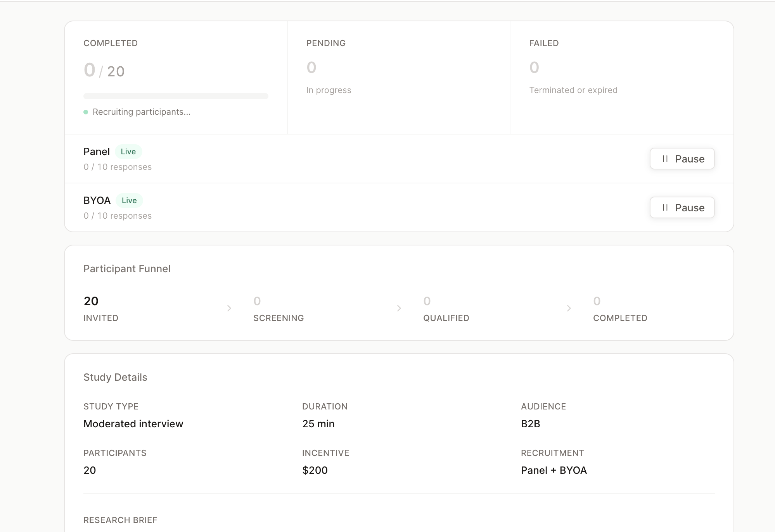Click the pause icon in BYOA's Pause button
This screenshot has width=775, height=532.
coord(665,207)
